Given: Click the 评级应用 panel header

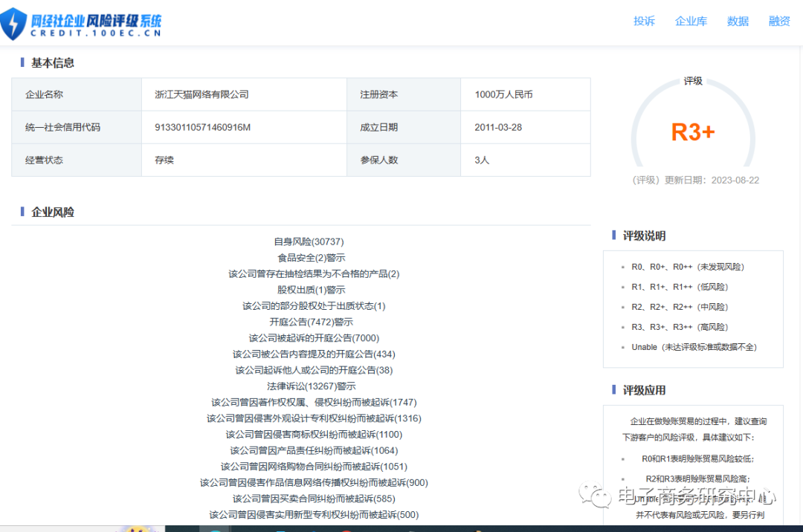Looking at the screenshot, I should click(644, 389).
